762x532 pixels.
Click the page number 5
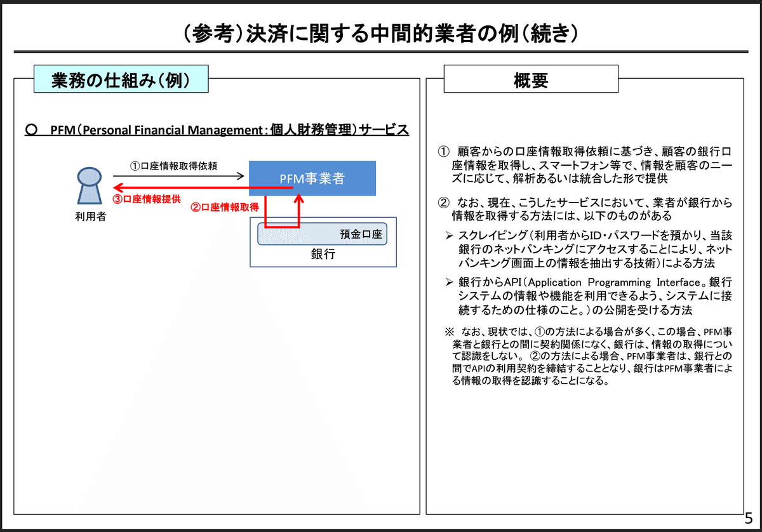(749, 518)
